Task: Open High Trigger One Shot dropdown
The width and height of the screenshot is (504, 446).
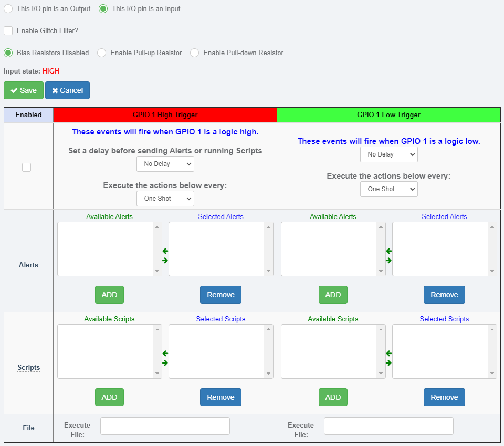Action: click(165, 199)
